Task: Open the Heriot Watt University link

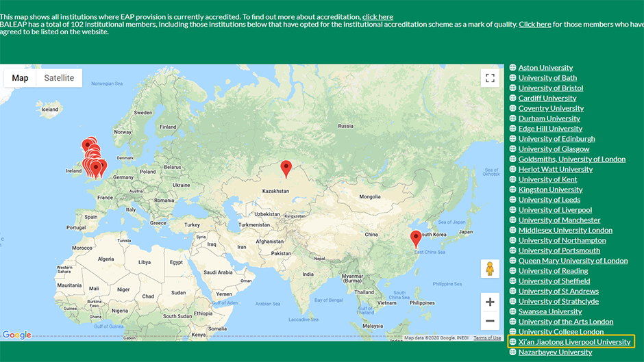Action: [556, 169]
